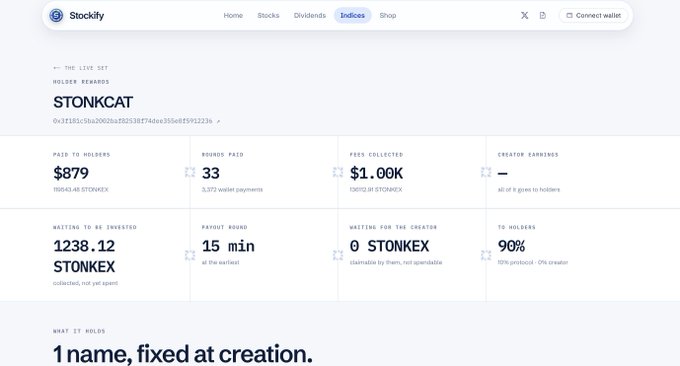Screen dimensions: 680x366
Task: Click the 'collected, not yet spent' note
Action: point(85,283)
